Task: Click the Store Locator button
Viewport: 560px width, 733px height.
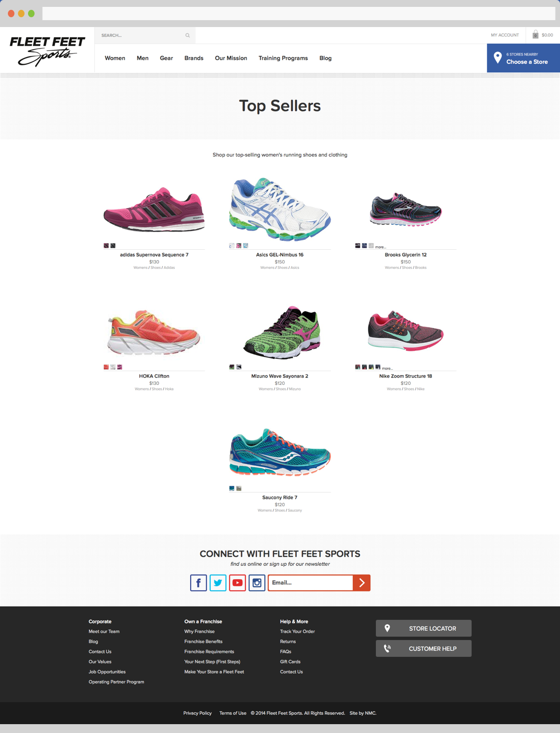Action: tap(423, 628)
